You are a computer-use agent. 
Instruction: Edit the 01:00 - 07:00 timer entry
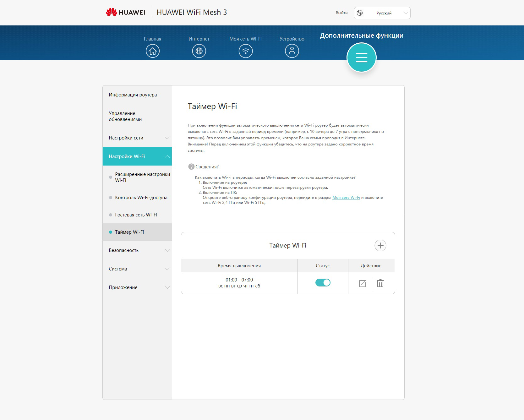[363, 283]
